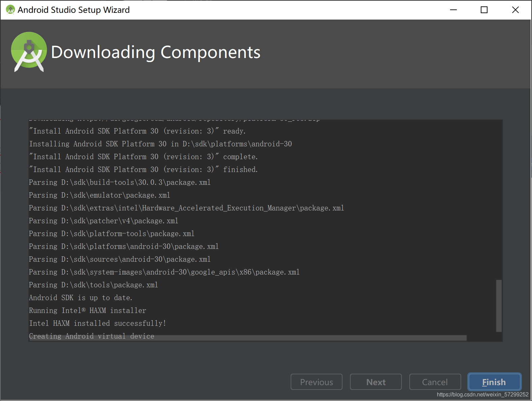
Task: Click the Next button
Action: pyautogui.click(x=376, y=382)
